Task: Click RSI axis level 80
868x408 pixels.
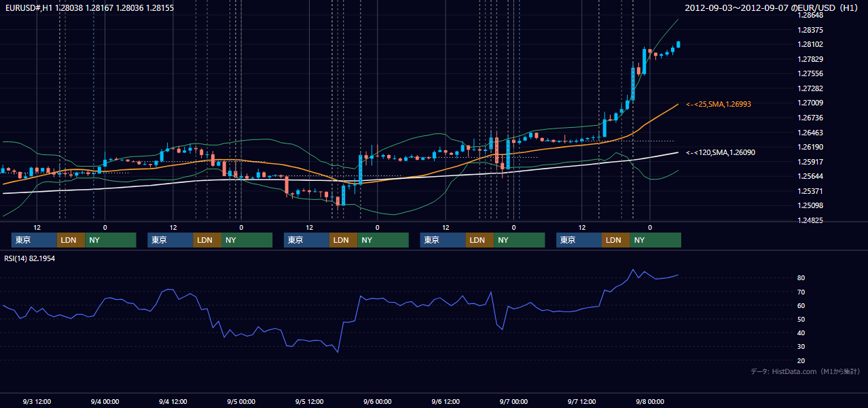Action: tap(801, 278)
